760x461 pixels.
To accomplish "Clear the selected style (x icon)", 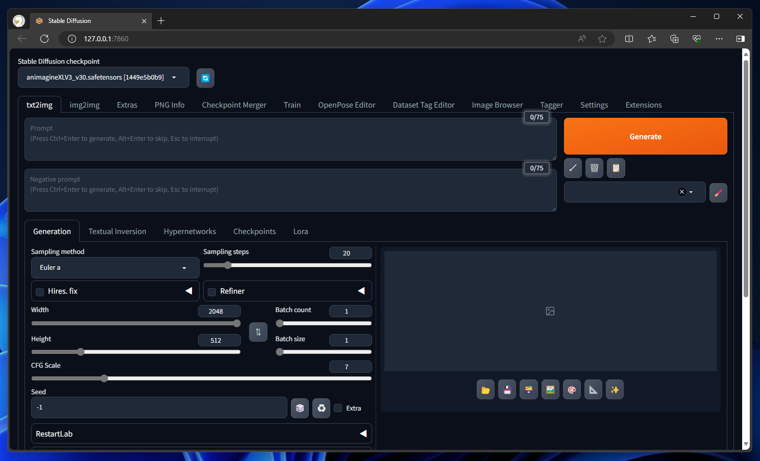I will click(x=681, y=192).
